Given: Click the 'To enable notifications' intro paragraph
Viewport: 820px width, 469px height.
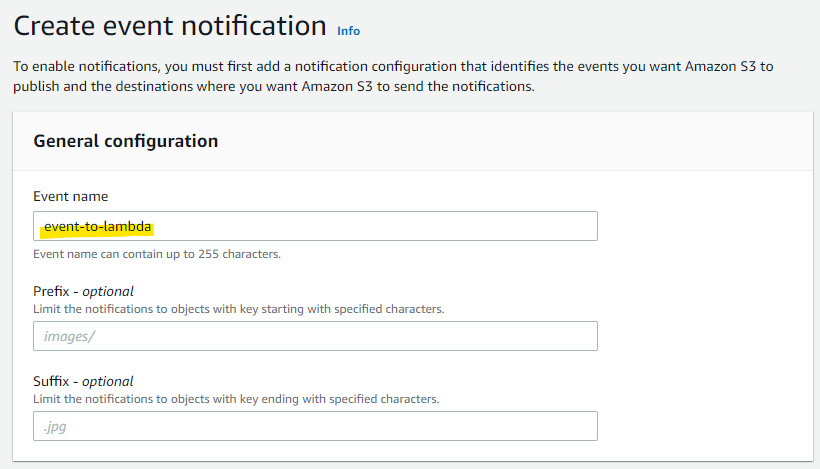Looking at the screenshot, I should [x=392, y=67].
